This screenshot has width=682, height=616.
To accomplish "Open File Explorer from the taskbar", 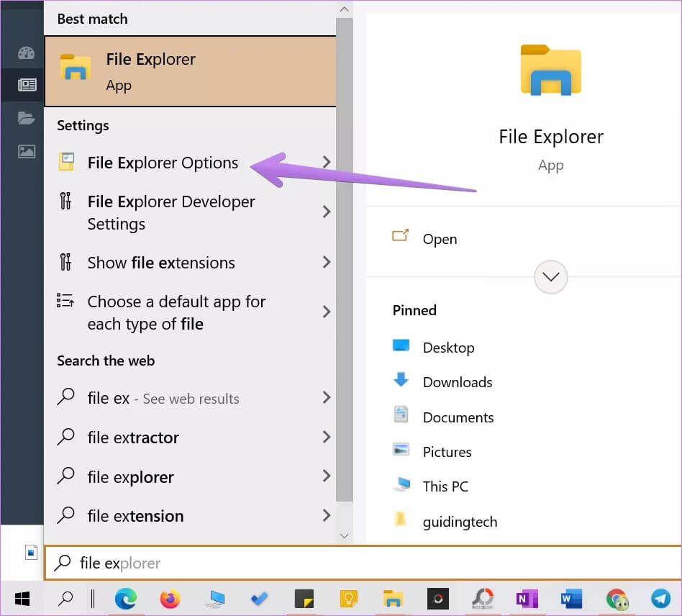I will pyautogui.click(x=393, y=599).
